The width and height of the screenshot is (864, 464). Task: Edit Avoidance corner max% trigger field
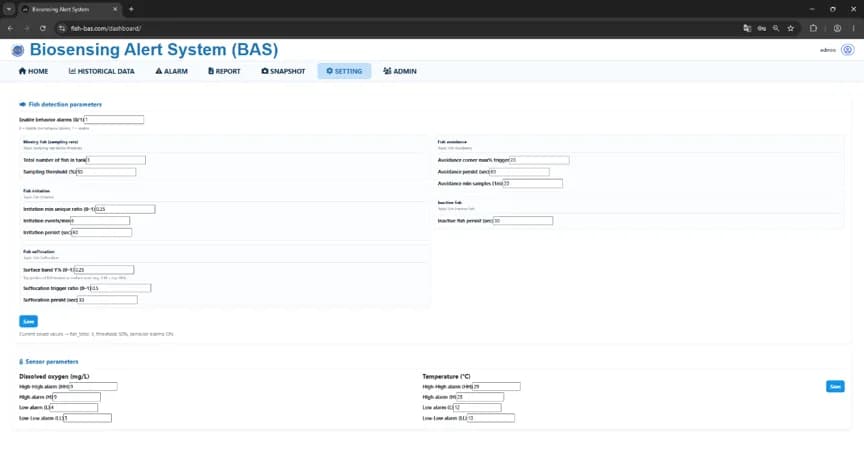[x=539, y=160]
